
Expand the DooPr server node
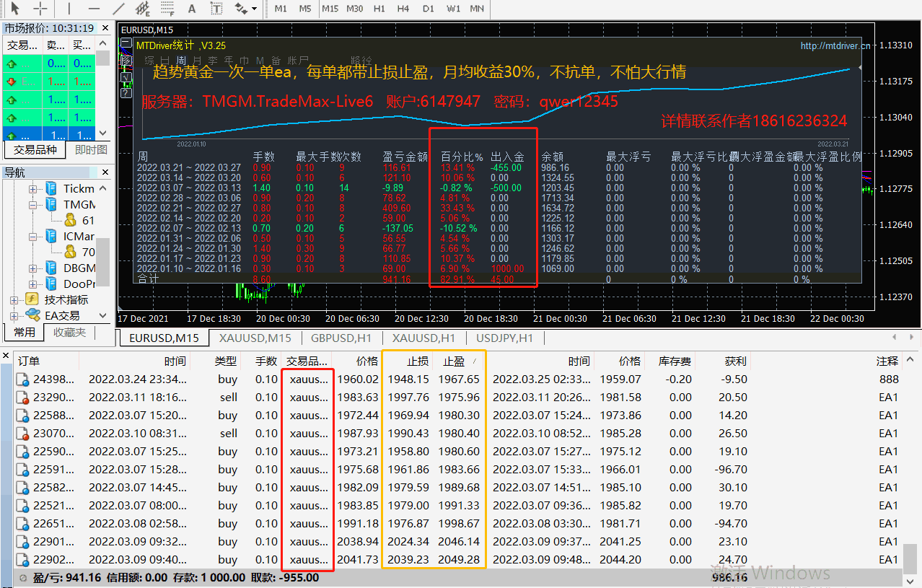click(32, 284)
